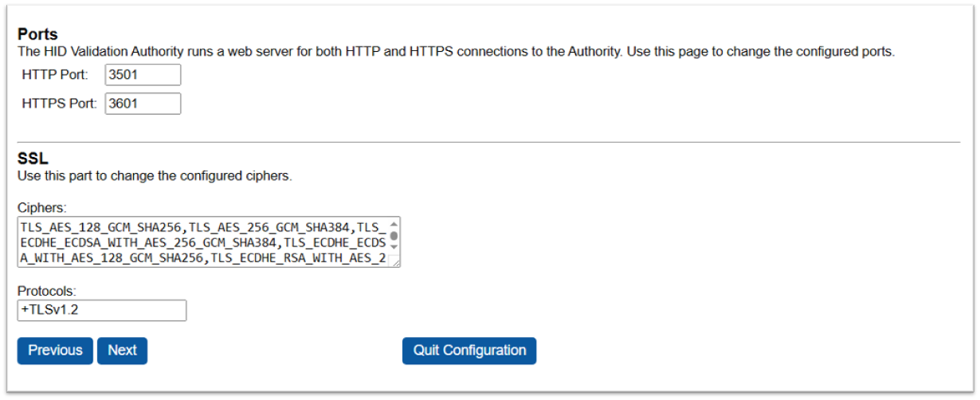Image resolution: width=980 pixels, height=400 pixels.
Task: Focus the HTTPS Port input box
Action: point(143,104)
